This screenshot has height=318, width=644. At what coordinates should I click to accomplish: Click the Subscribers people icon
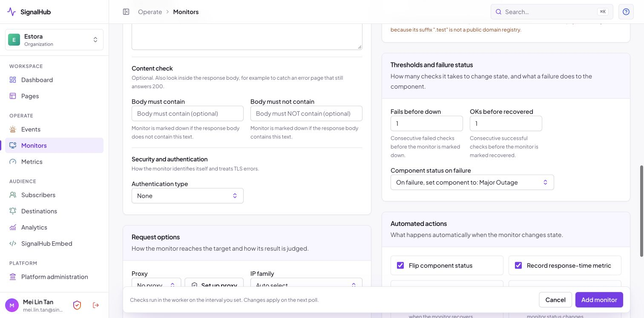[13, 195]
